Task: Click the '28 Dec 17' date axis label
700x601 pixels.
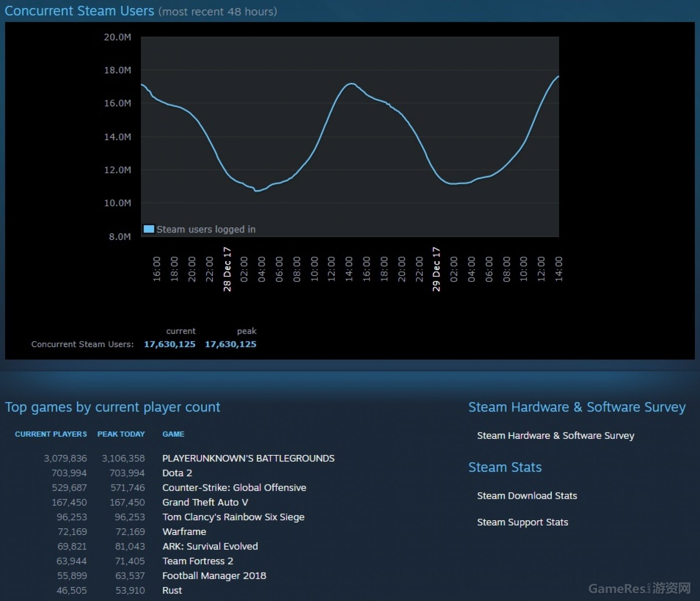Action: (227, 269)
